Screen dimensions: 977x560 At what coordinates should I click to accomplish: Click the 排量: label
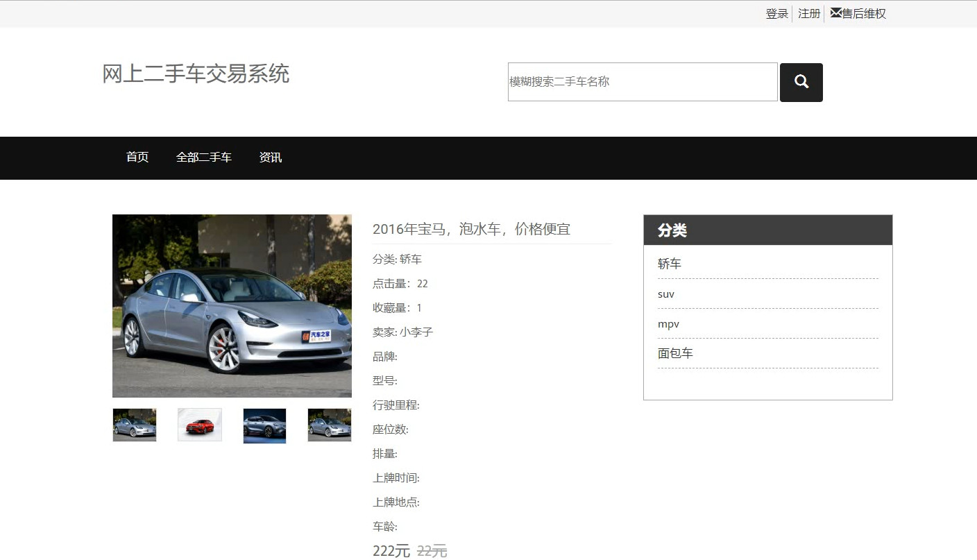tap(385, 454)
